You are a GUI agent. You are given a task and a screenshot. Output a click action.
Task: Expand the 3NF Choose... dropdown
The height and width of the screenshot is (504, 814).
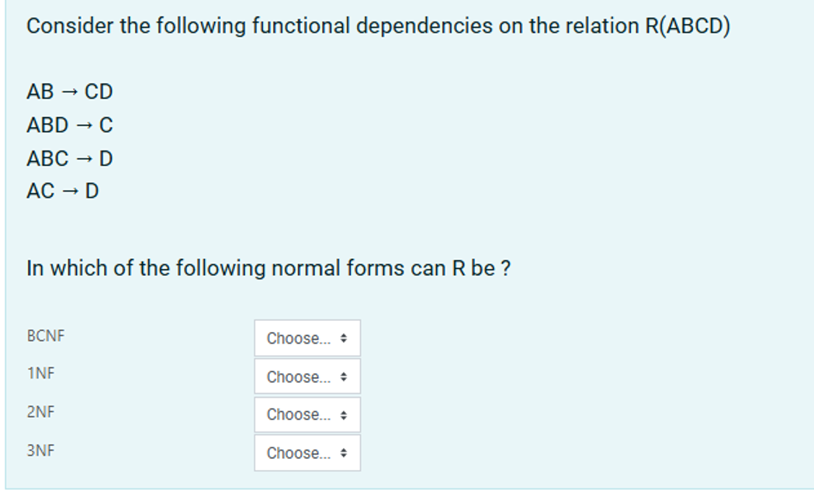click(307, 453)
